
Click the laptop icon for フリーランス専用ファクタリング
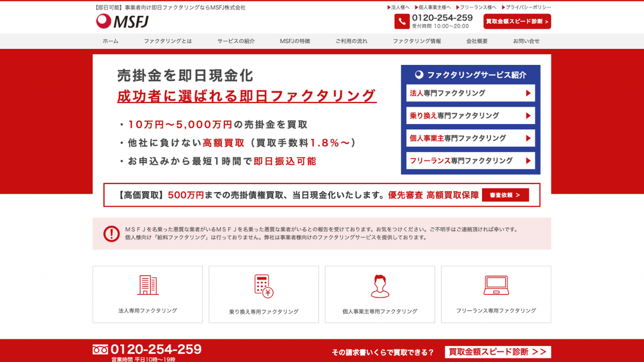coord(496,285)
